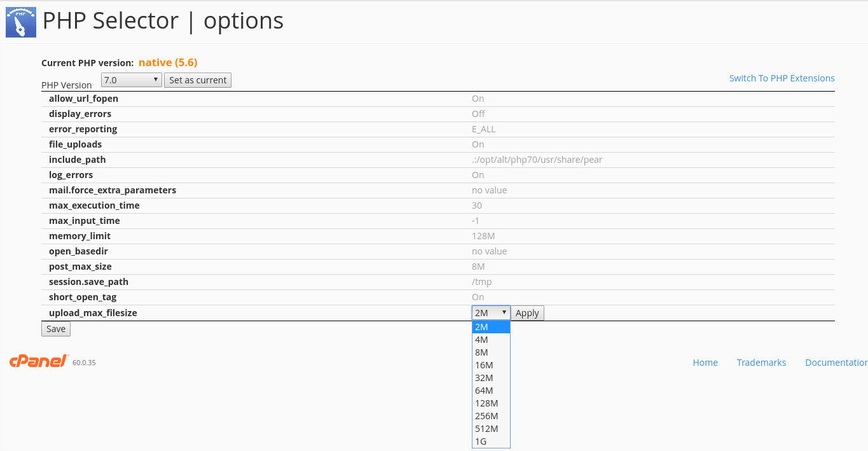Image resolution: width=868 pixels, height=451 pixels.
Task: Click the display_errors value Off
Action: pyautogui.click(x=478, y=114)
